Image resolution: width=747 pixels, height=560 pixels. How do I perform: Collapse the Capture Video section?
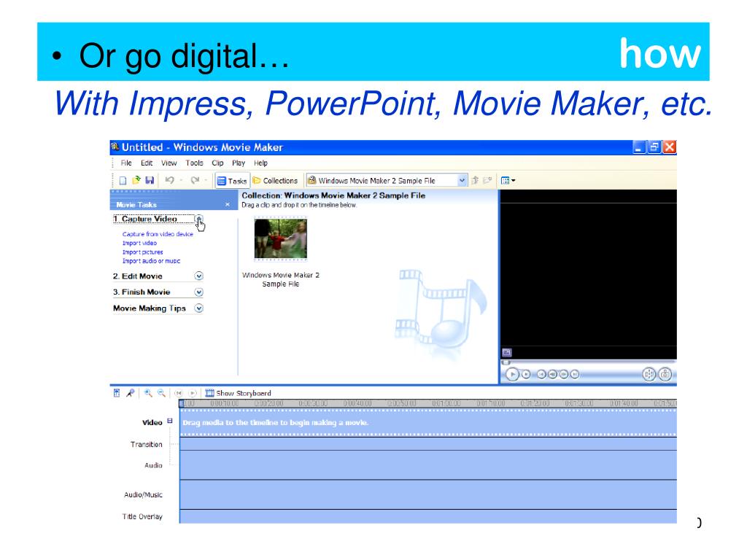198,219
